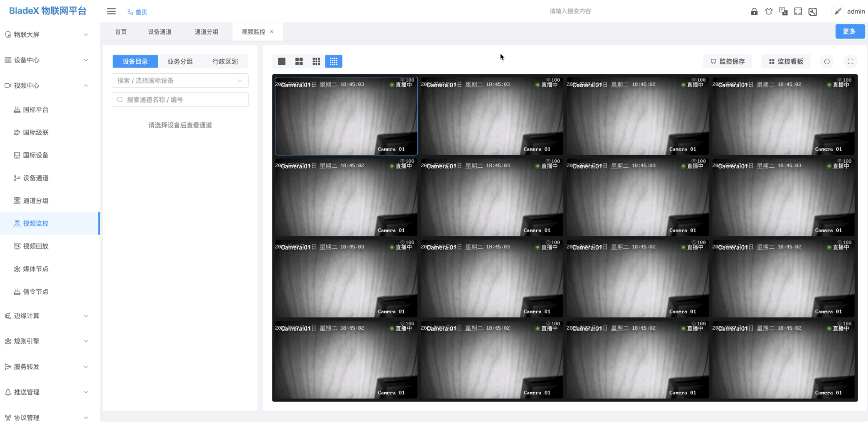Screen dimensions: 868x423
Task: Select 视频监控 in the sidebar
Action: pos(50,224)
